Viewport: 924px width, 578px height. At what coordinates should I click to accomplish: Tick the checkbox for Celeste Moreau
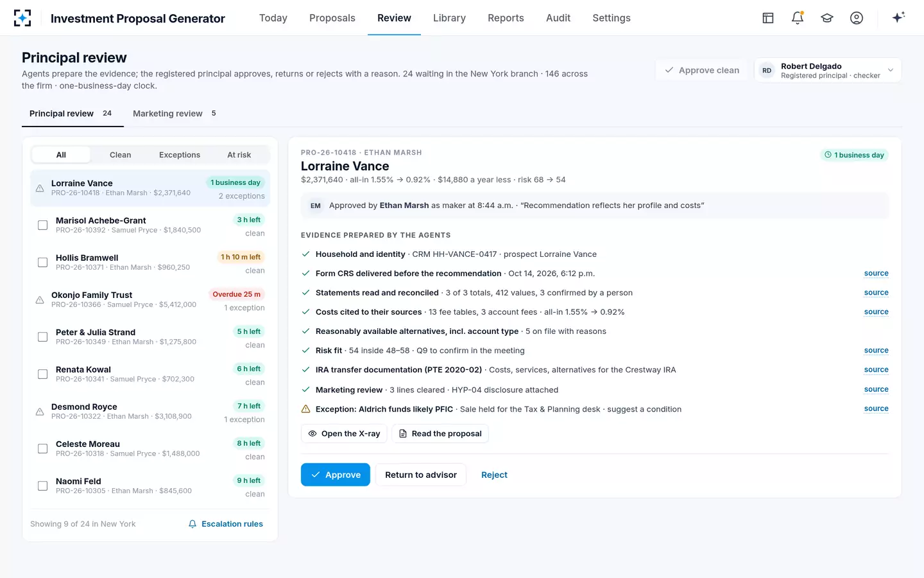[43, 449]
